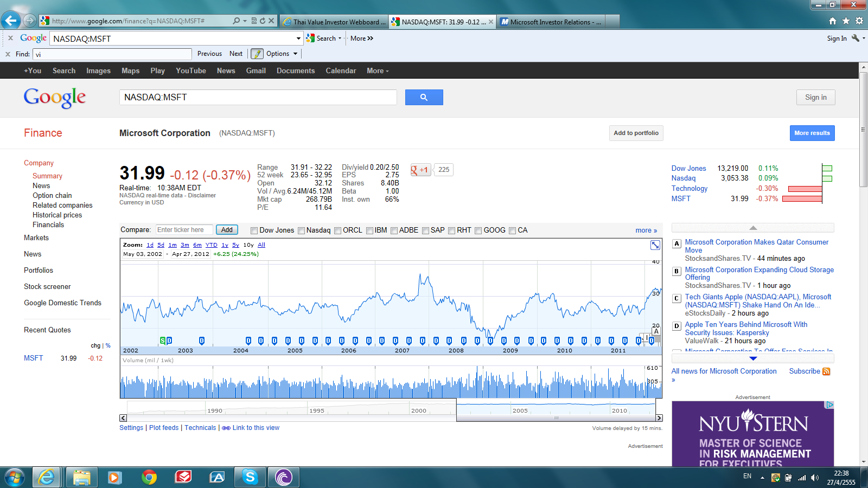Select the RHT compare checkbox

[x=451, y=230]
